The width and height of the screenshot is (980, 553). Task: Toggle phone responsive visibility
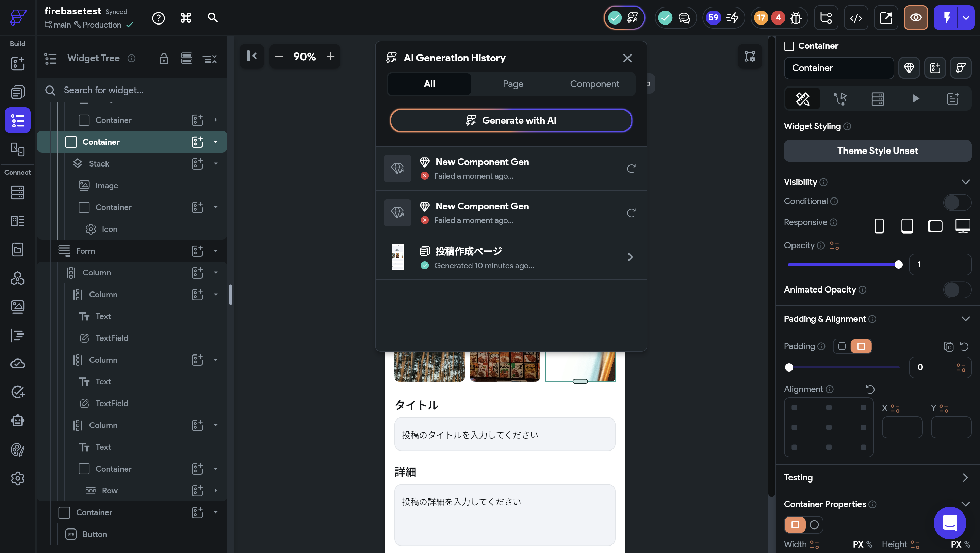pyautogui.click(x=879, y=226)
